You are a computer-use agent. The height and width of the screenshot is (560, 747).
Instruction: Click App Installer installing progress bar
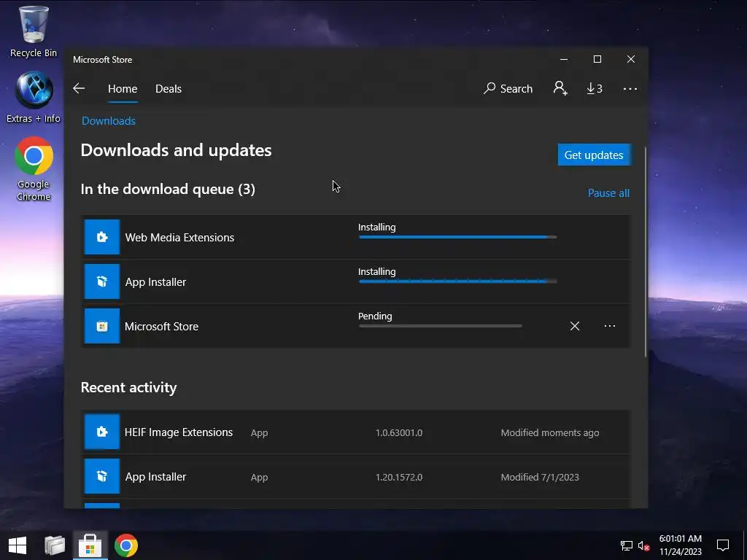pos(457,281)
